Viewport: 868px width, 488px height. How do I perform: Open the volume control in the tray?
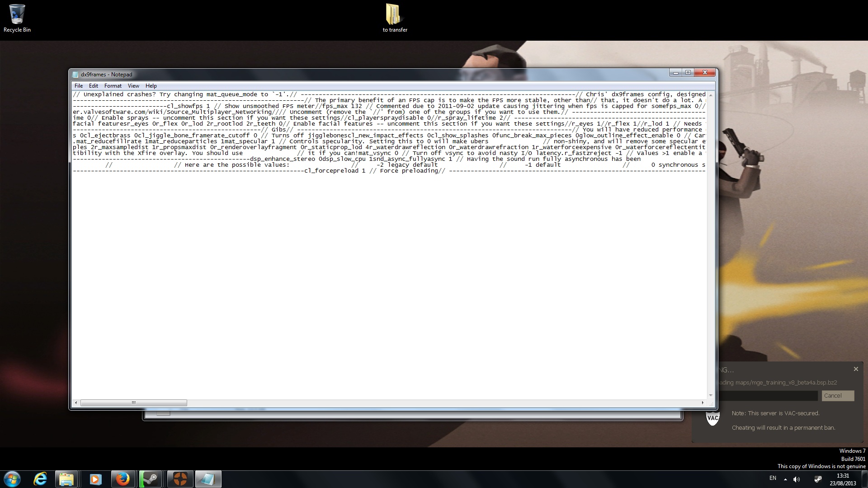click(797, 479)
